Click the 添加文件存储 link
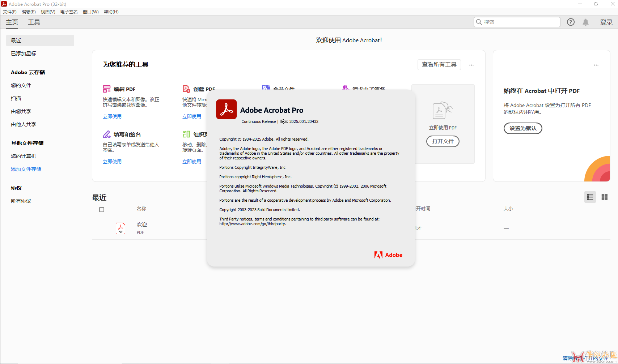Viewport: 618px width, 364px height. (26, 169)
